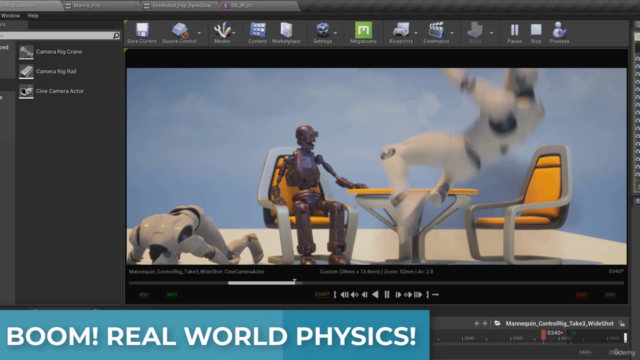The height and width of the screenshot is (360, 640).
Task: Open the Help menu
Action: (x=33, y=16)
